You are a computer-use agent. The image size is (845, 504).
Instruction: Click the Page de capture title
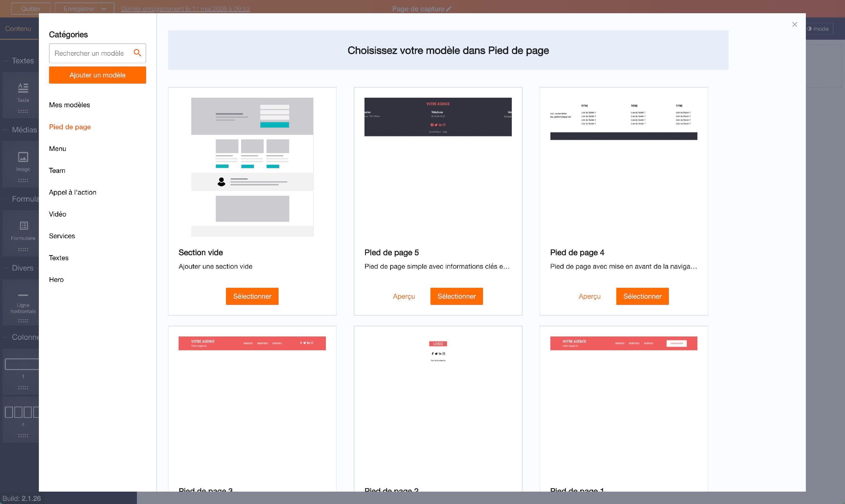[x=418, y=9]
